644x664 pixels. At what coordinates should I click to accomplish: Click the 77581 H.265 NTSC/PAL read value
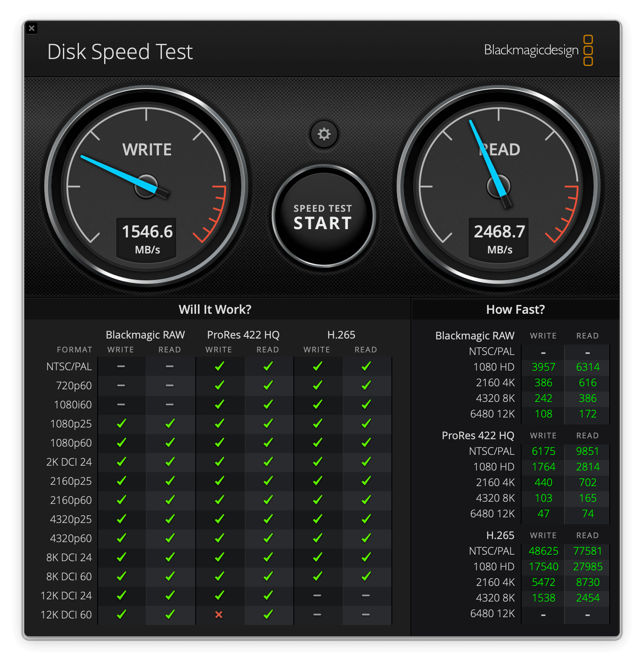[x=587, y=551]
